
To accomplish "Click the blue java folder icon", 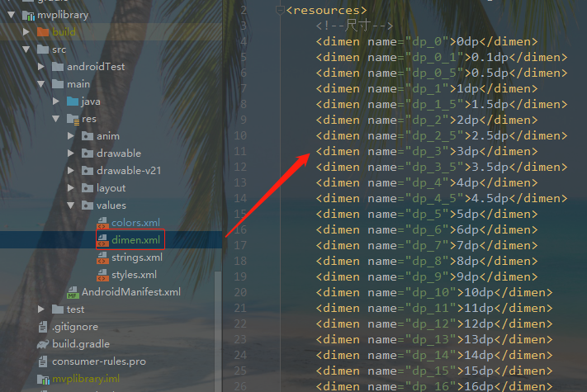I will point(73,102).
